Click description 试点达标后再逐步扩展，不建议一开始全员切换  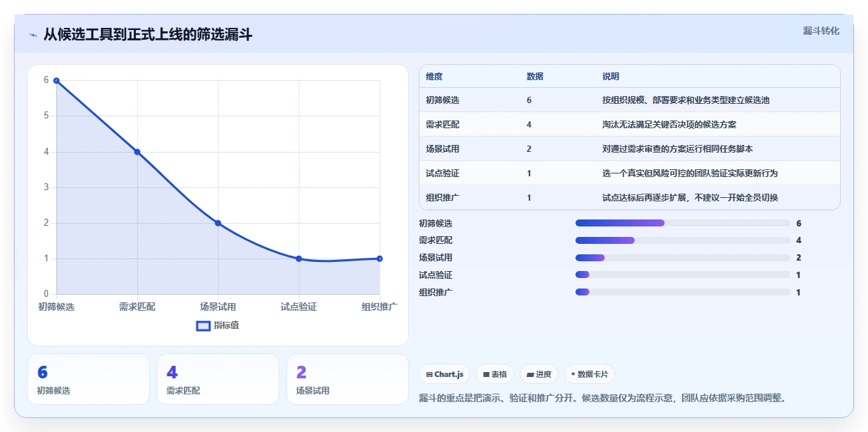coord(690,198)
